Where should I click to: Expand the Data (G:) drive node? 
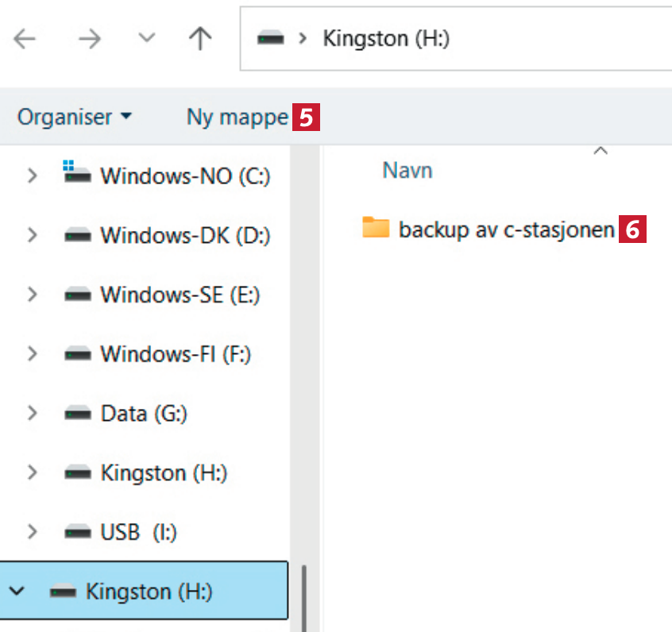click(x=32, y=413)
